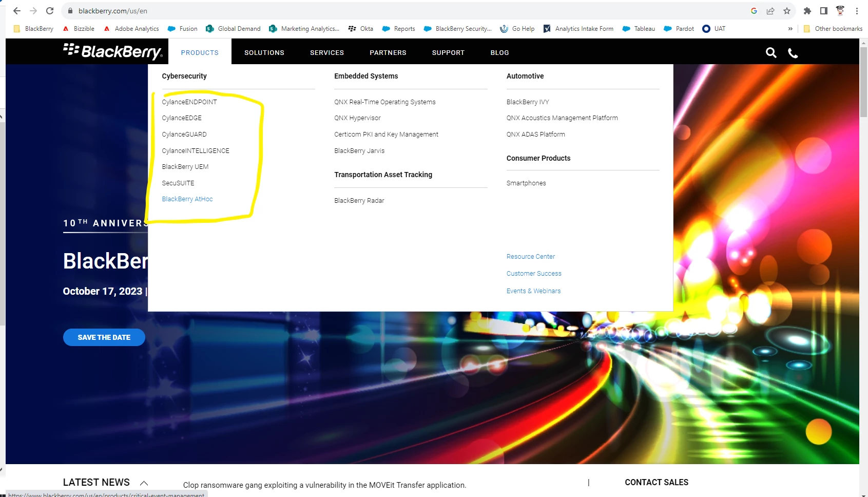Click the padlock site info icon
The image size is (868, 497).
(x=71, y=11)
